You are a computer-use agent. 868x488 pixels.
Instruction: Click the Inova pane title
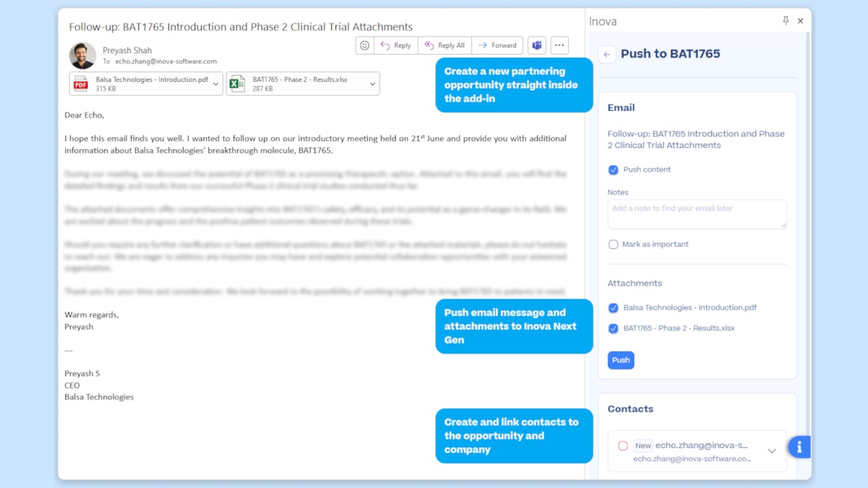click(603, 22)
